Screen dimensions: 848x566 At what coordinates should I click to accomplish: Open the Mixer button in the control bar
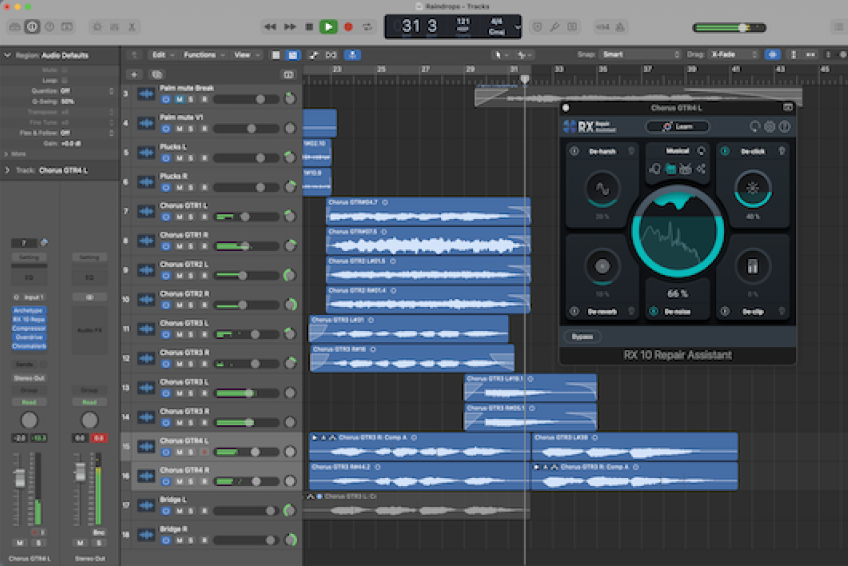tap(114, 26)
